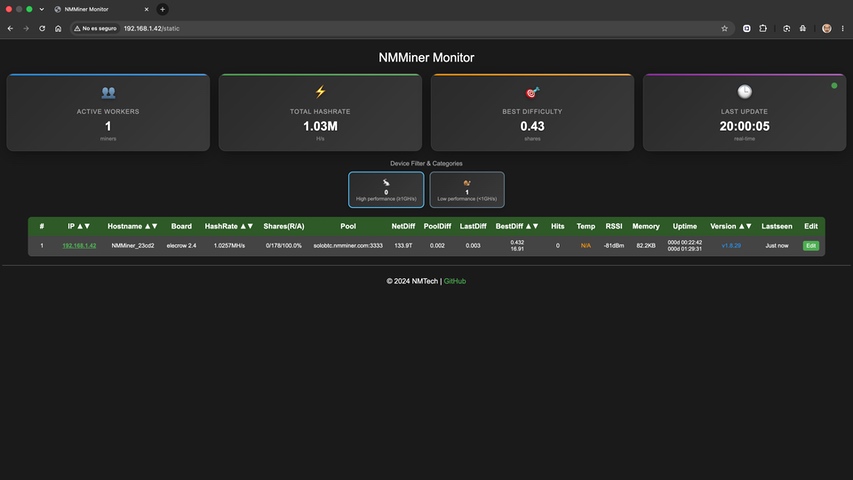The image size is (853, 480).
Task: Sort the table by Hostname column
Action: coord(132,226)
